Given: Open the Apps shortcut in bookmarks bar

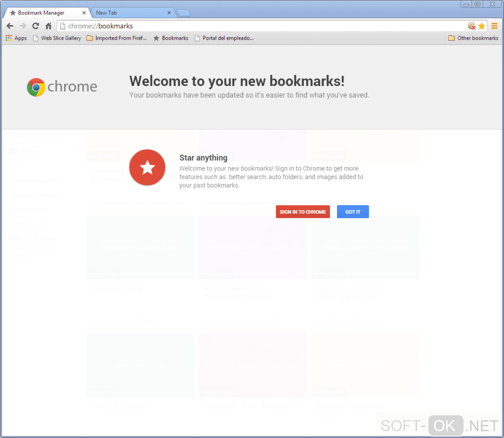Looking at the screenshot, I should (16, 38).
